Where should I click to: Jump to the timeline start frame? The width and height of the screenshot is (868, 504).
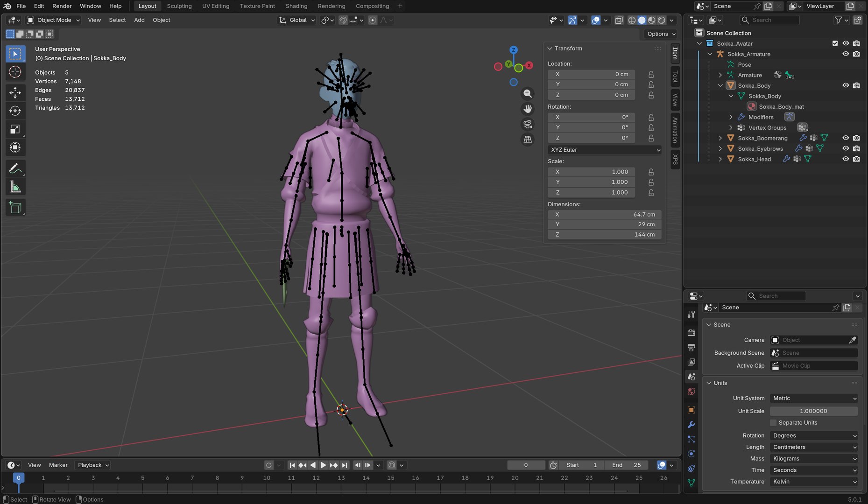[x=292, y=465]
